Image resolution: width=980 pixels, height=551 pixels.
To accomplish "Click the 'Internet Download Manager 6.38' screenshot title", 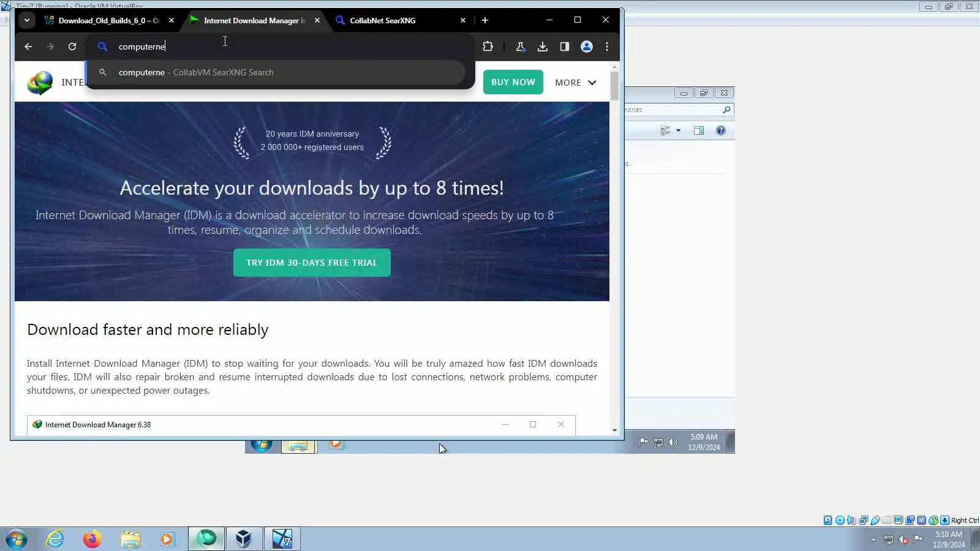I will tap(98, 425).
